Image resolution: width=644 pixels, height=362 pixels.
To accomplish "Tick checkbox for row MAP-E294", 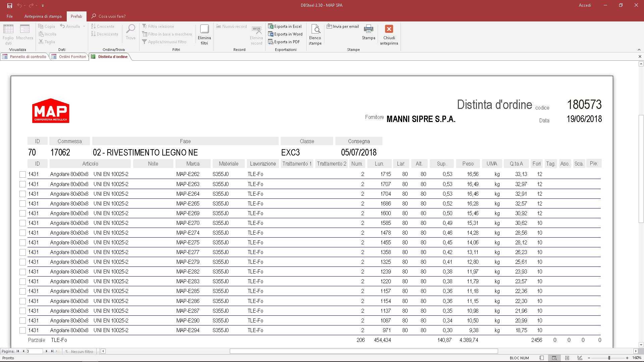I will point(22,330).
